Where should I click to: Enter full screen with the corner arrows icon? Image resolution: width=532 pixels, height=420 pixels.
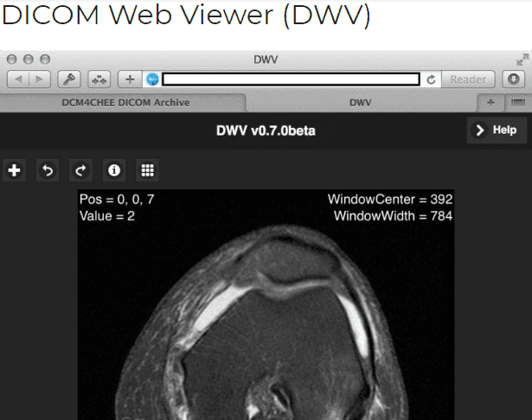click(522, 60)
